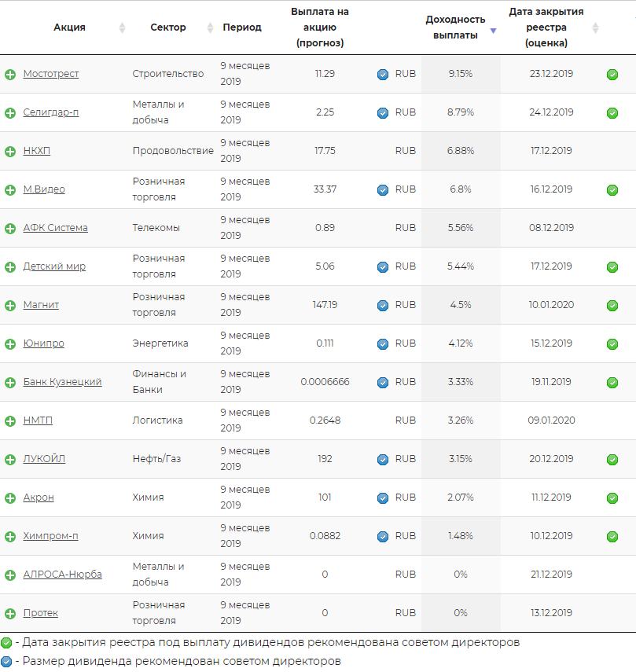Select the Нефть/Газ sector cell
Viewport: 636px width, 672px height.
click(x=157, y=458)
